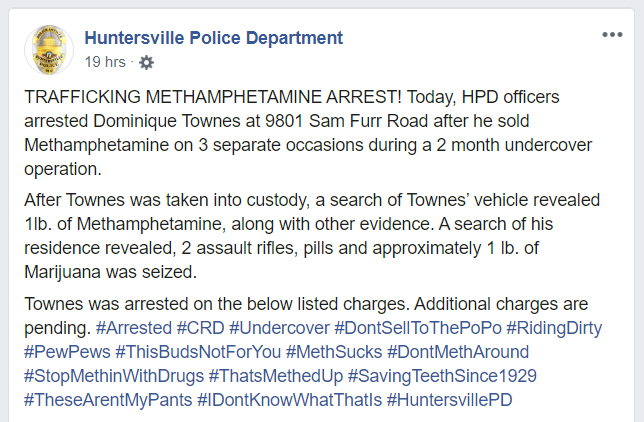This screenshot has width=644, height=422.
Task: Click the #TheseArentMyPants hashtag
Action: tap(108, 400)
